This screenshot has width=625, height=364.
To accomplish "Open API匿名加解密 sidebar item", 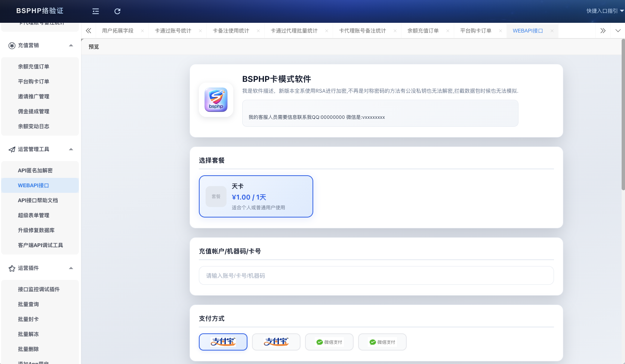I will click(40, 170).
